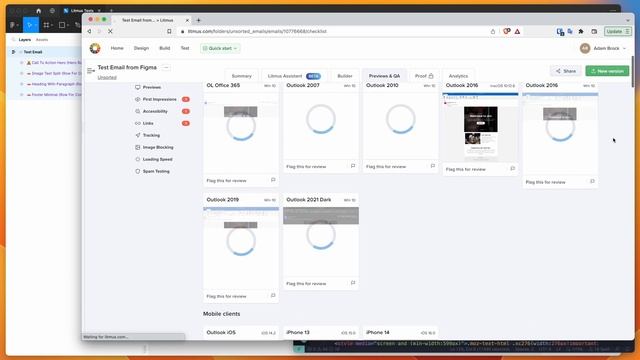Image resolution: width=640 pixels, height=360 pixels.
Task: Click flag icon on Outlook 2016 Windows card
Action: point(592,182)
